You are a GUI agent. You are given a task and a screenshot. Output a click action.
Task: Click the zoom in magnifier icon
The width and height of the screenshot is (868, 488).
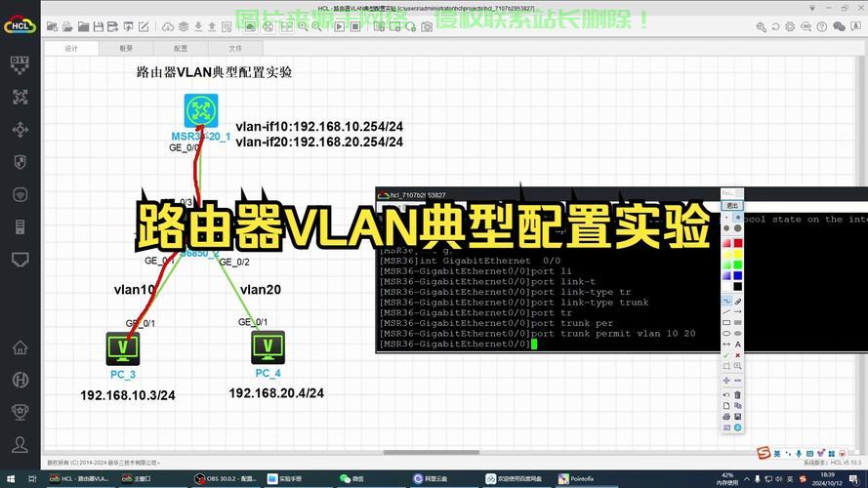point(303,26)
